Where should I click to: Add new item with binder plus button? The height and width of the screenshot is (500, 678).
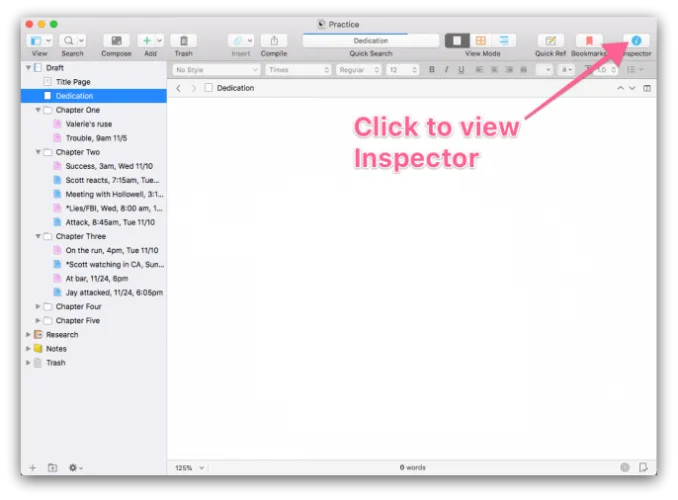[x=32, y=468]
